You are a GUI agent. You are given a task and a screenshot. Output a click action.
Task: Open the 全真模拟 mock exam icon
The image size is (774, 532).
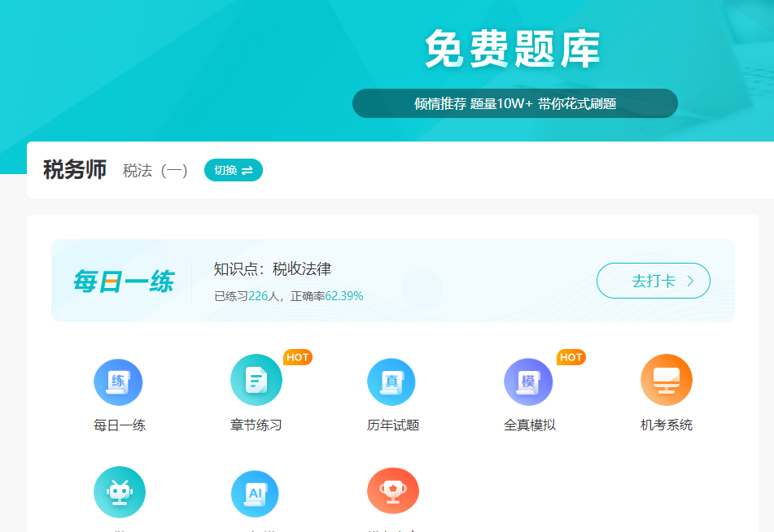529,381
